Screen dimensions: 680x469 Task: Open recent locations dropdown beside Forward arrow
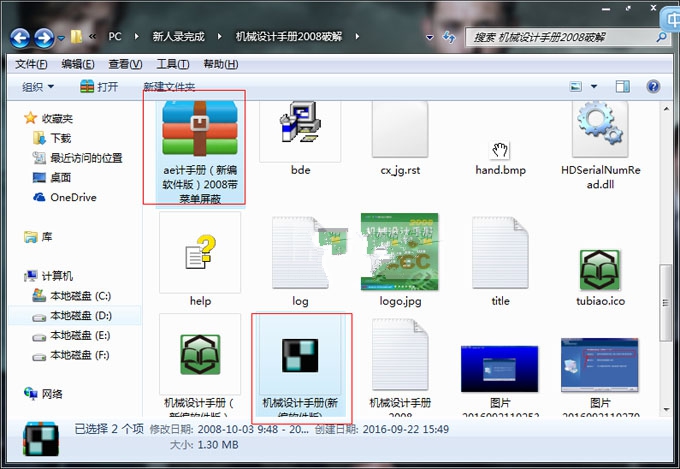61,38
